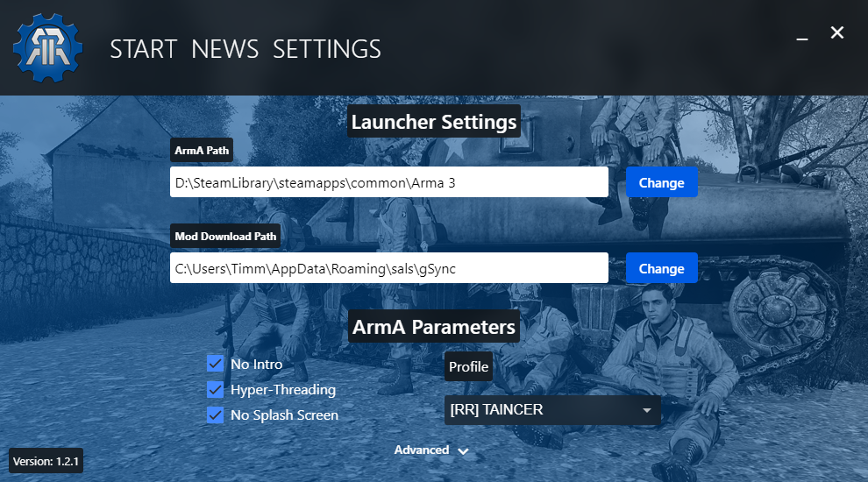Toggle the Hyper-Threading checkbox
This screenshot has height=482, width=868.
click(216, 389)
